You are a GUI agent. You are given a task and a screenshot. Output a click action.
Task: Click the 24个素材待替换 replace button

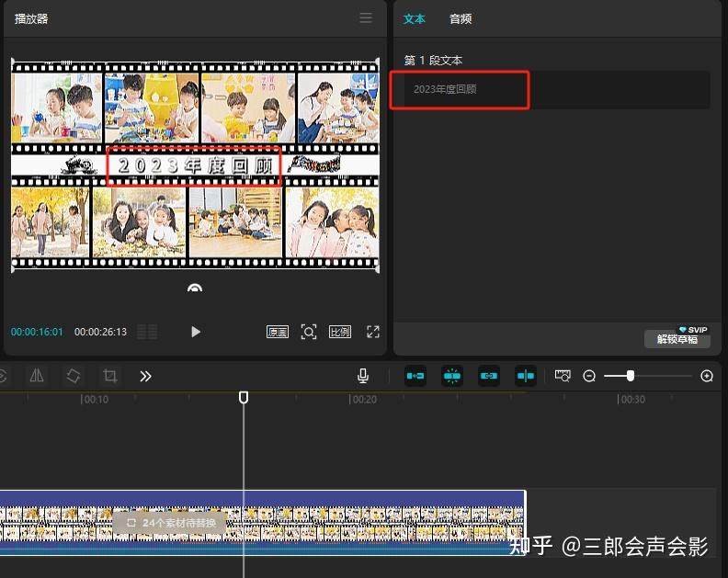point(169,523)
